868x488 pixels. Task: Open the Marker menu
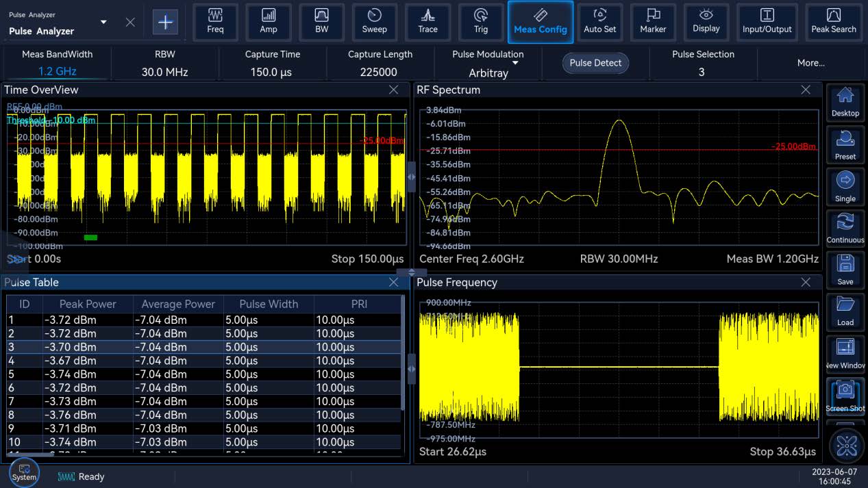click(653, 22)
